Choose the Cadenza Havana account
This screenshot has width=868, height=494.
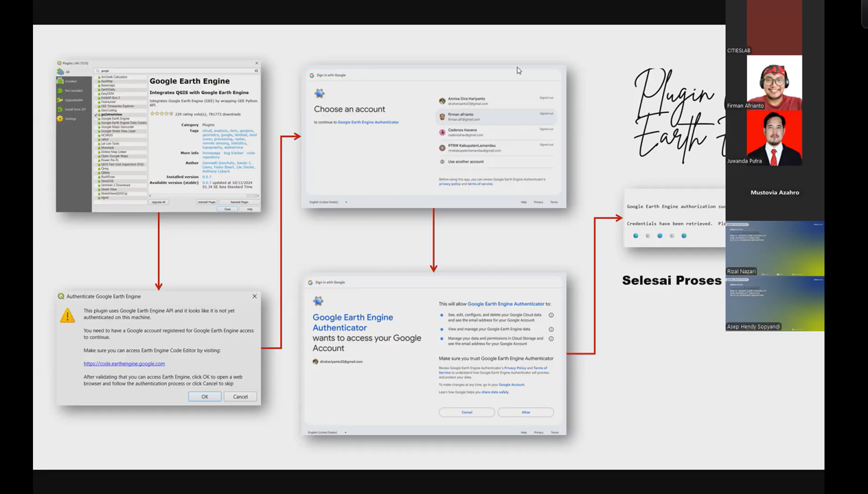(x=496, y=132)
